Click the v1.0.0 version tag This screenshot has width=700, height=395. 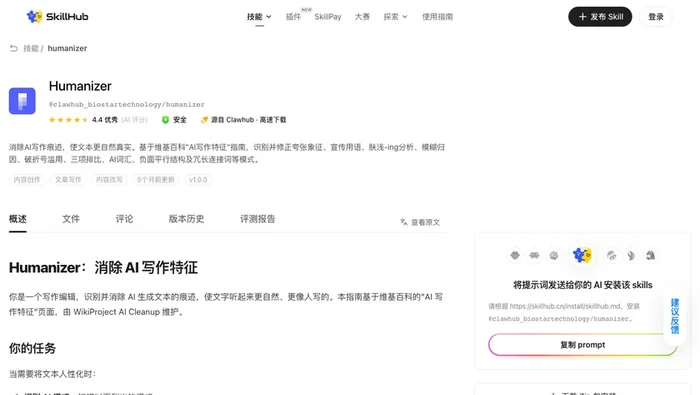(198, 180)
